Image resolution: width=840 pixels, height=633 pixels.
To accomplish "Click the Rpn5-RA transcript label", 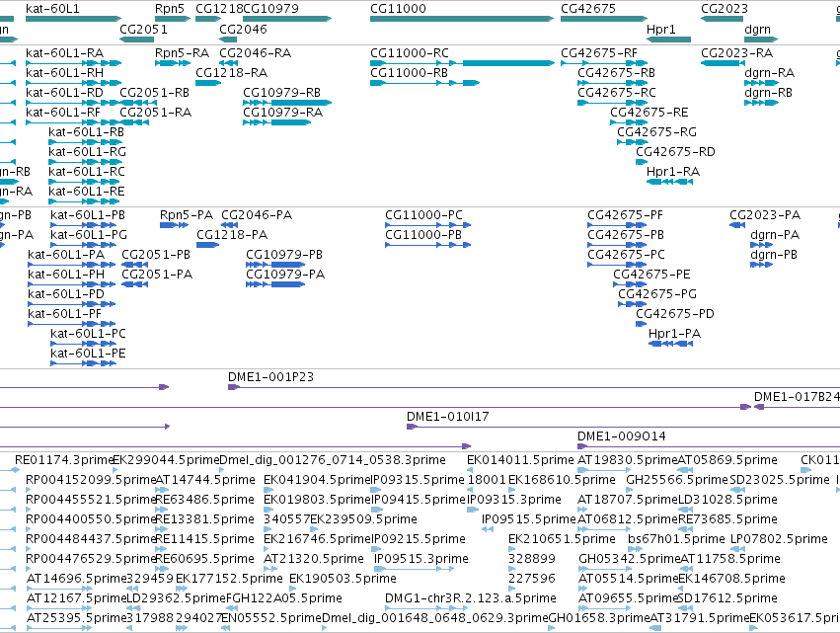I will [x=183, y=53].
